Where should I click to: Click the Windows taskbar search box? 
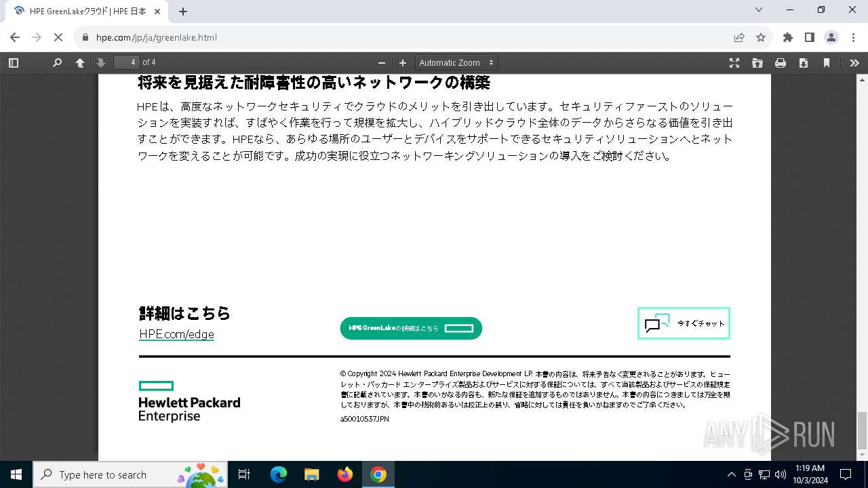(130, 474)
